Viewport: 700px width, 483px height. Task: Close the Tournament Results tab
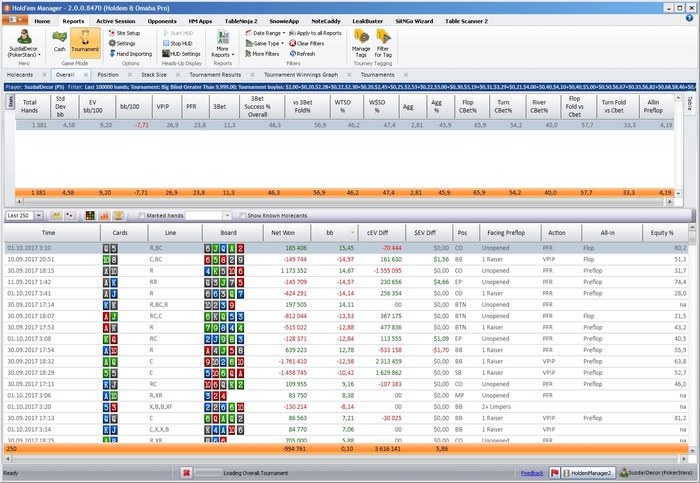click(252, 75)
